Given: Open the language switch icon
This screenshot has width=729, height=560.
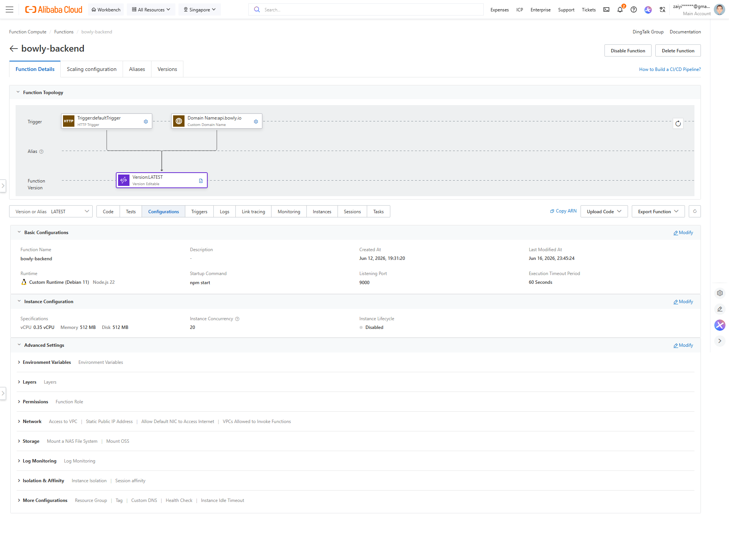Looking at the screenshot, I should click(x=663, y=9).
